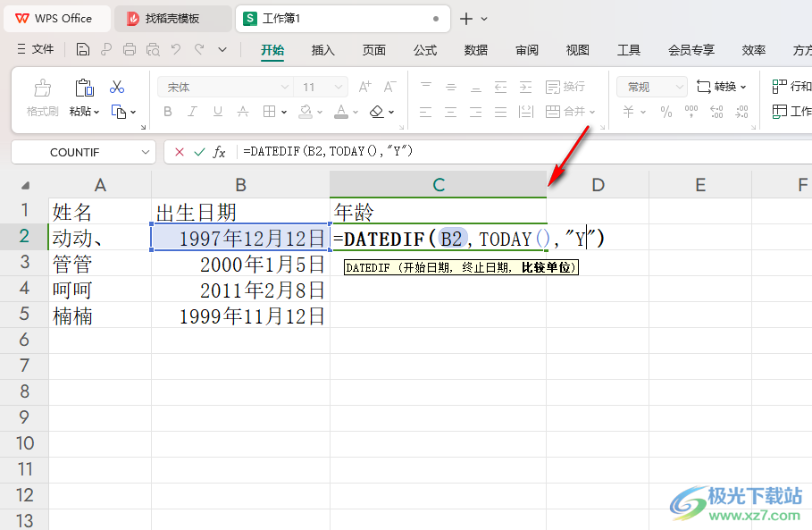Expand the Name Box dropdown showing COUNTIF

pyautogui.click(x=145, y=152)
